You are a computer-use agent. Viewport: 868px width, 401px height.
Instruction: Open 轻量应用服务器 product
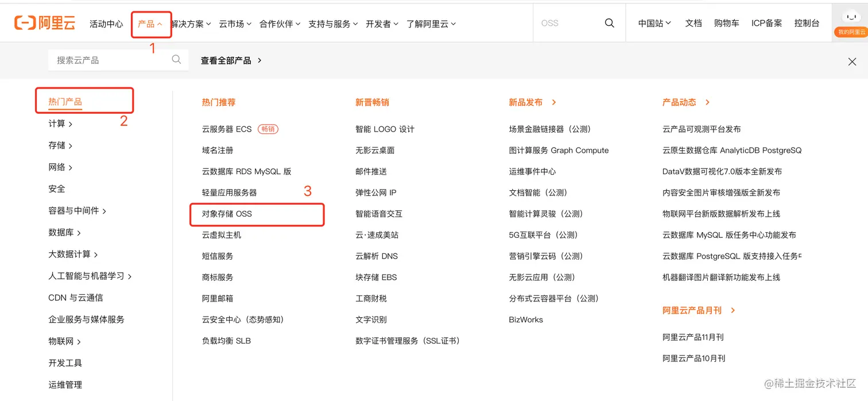pos(229,192)
